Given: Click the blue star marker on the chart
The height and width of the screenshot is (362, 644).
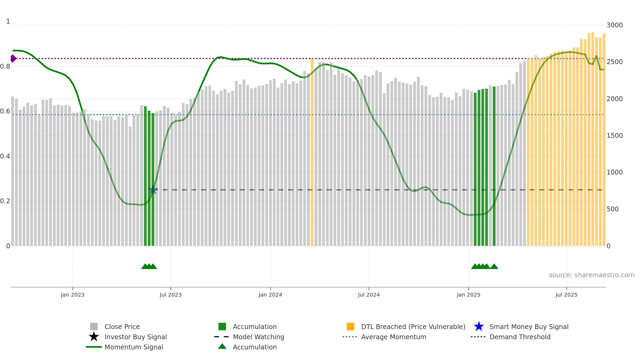Looking at the screenshot, I should (x=153, y=190).
